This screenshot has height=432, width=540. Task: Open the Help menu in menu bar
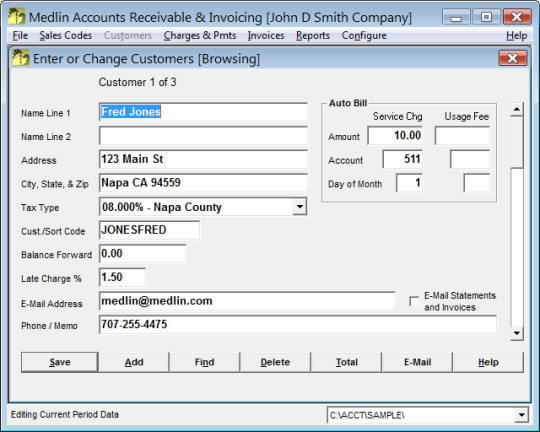pyautogui.click(x=516, y=35)
